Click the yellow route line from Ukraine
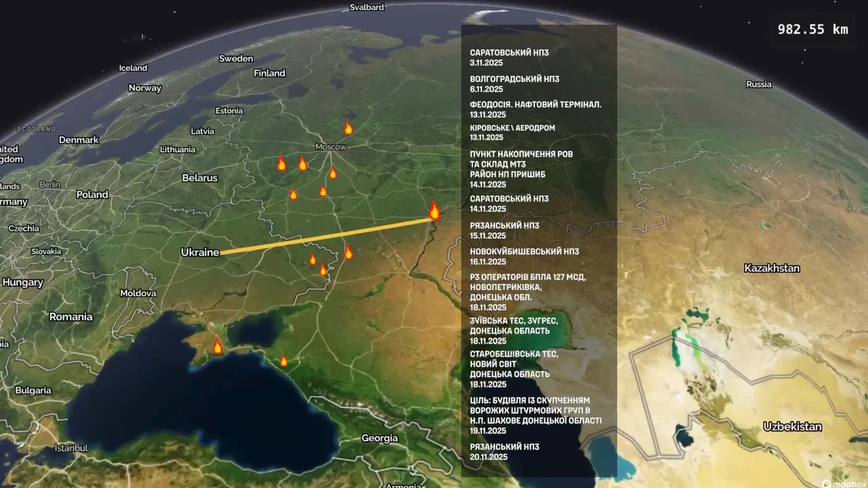 point(328,236)
